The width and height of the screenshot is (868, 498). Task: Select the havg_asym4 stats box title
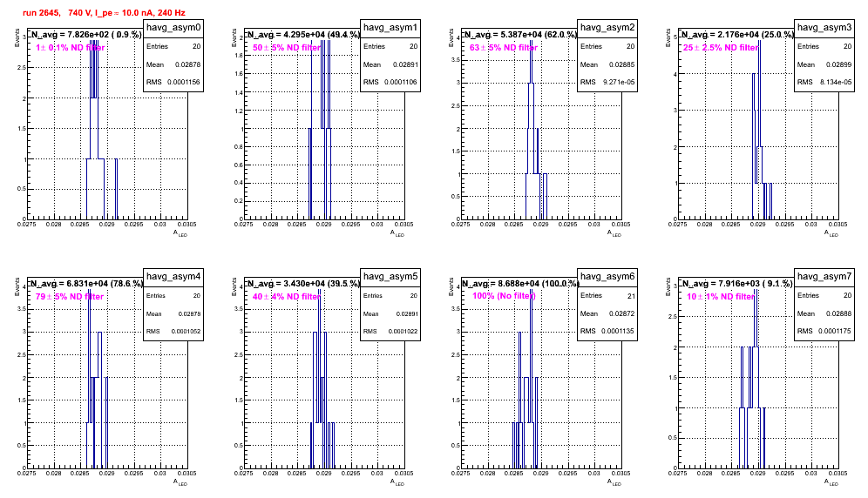[x=173, y=277]
